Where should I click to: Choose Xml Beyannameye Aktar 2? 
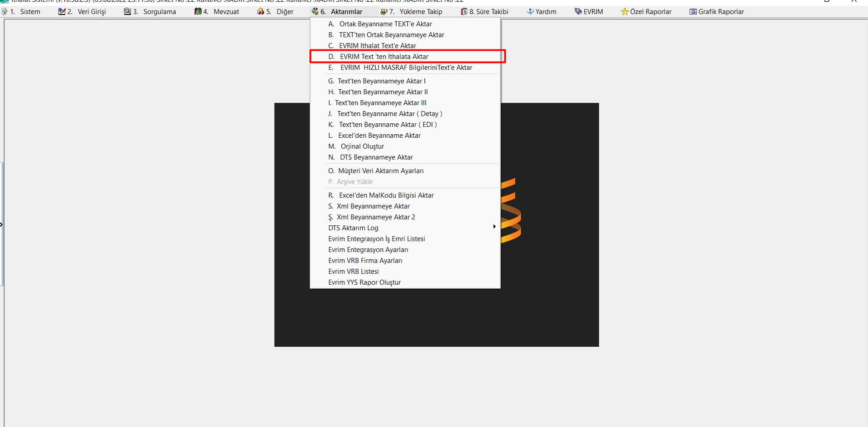[405, 217]
